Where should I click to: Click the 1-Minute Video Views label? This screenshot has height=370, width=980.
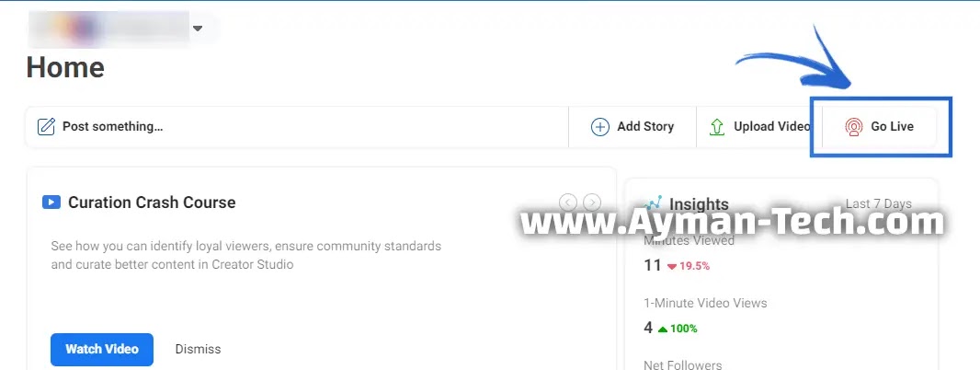pyautogui.click(x=706, y=303)
